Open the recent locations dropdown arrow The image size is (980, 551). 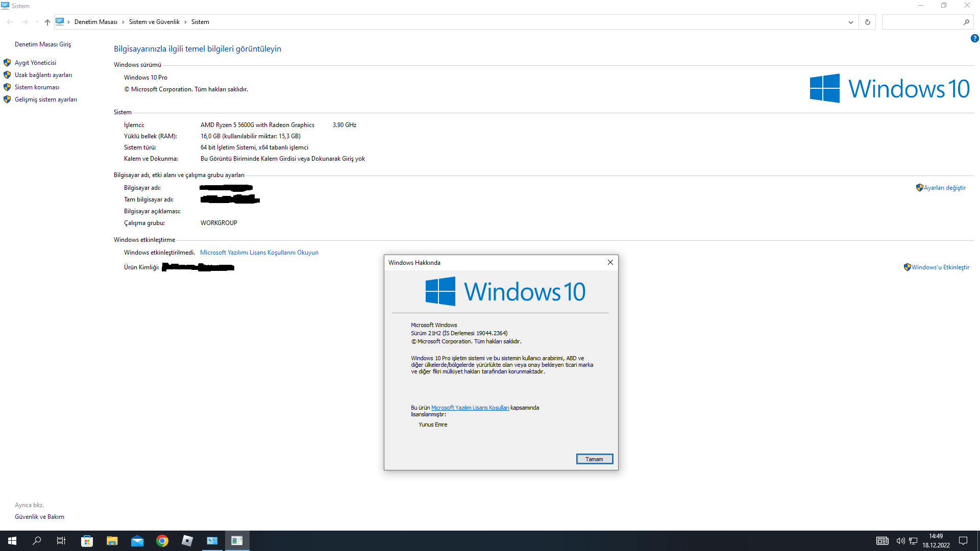click(x=37, y=22)
